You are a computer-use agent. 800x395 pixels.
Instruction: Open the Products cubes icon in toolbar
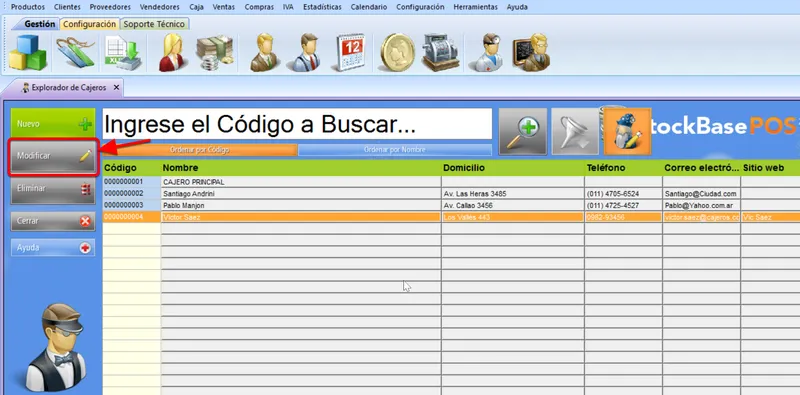click(x=28, y=53)
